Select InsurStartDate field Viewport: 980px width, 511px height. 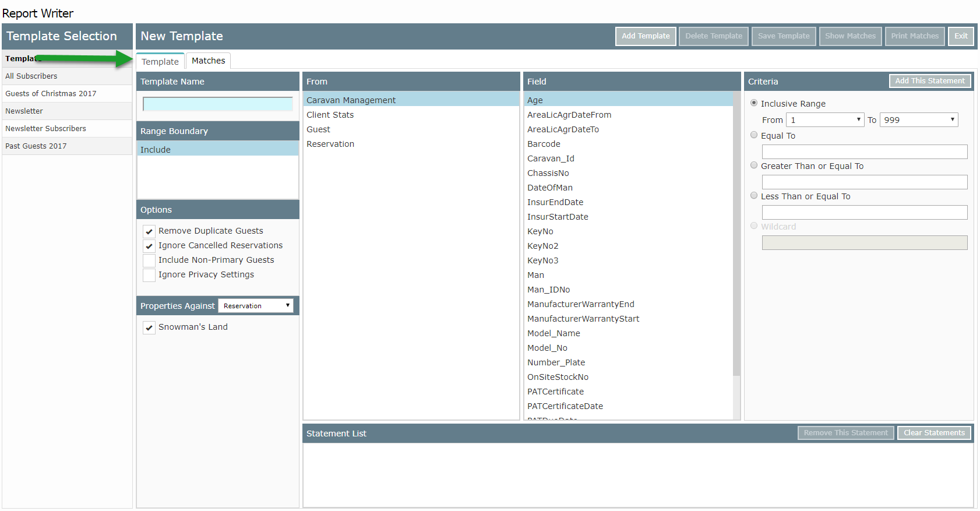click(628, 217)
